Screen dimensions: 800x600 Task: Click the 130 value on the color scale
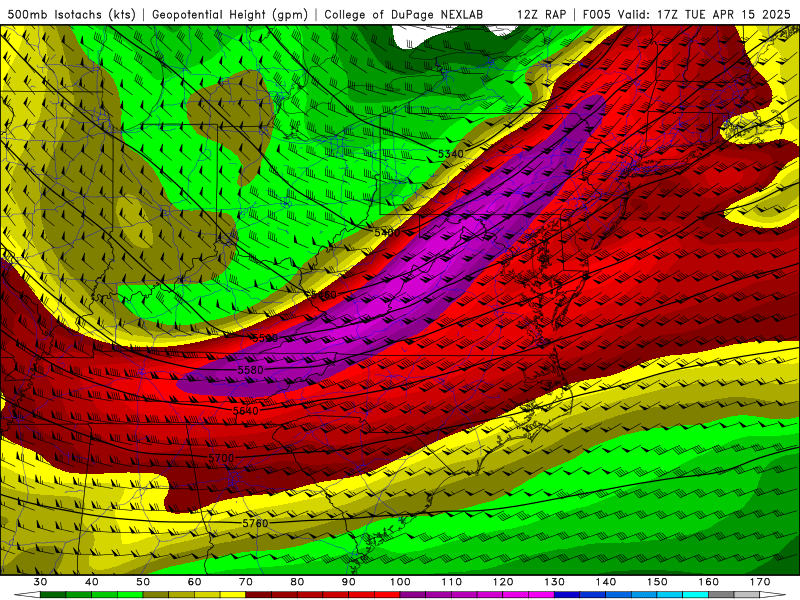pos(555,582)
